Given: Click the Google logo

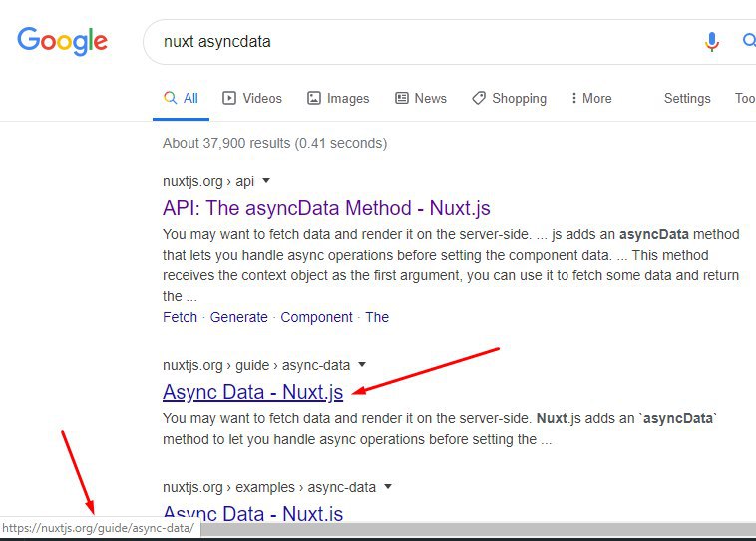Looking at the screenshot, I should pos(62,41).
